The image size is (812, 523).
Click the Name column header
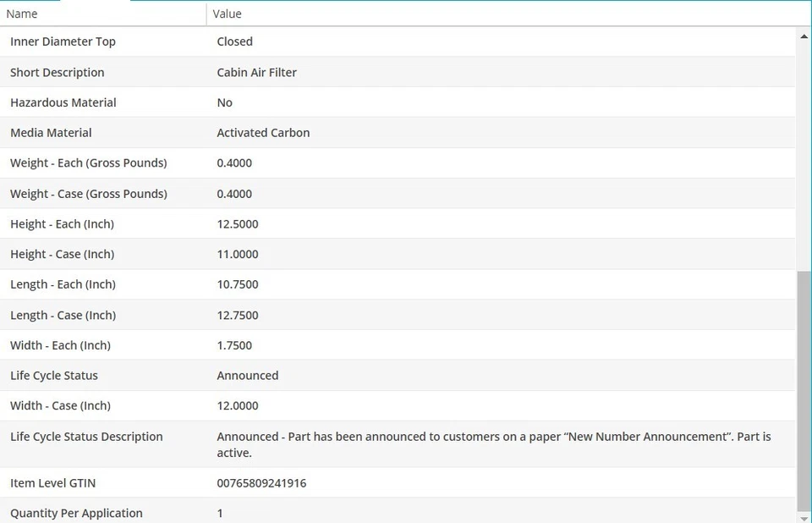pyautogui.click(x=103, y=14)
